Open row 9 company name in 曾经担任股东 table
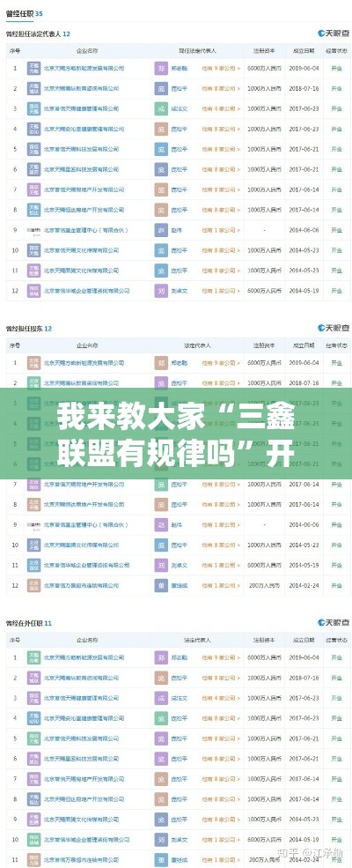Screen dimensions: 352x868 (85, 524)
